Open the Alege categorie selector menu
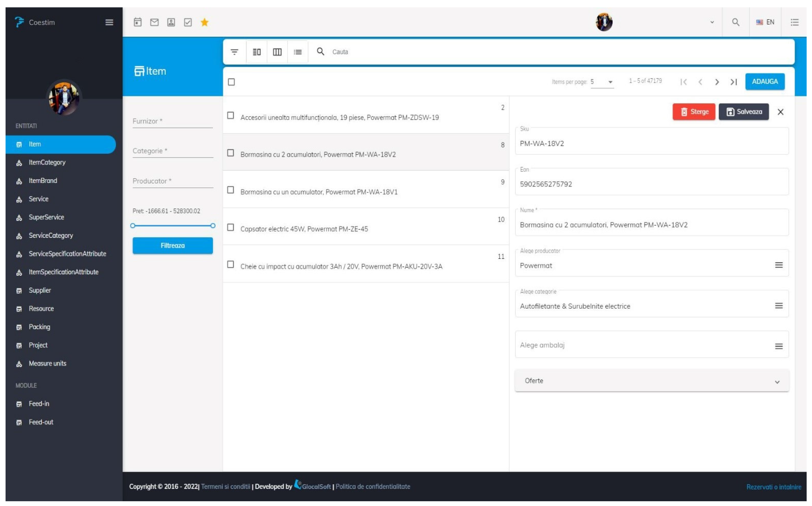The image size is (812, 506). pos(778,306)
